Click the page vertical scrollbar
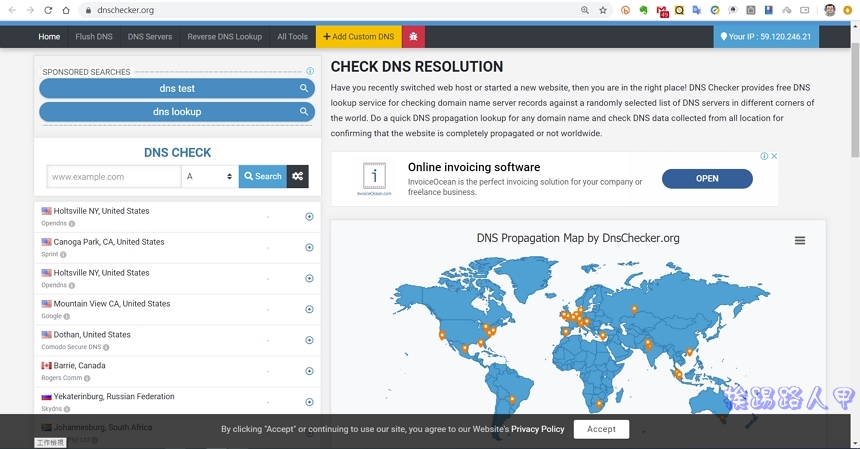Image resolution: width=860 pixels, height=449 pixels. (855, 99)
